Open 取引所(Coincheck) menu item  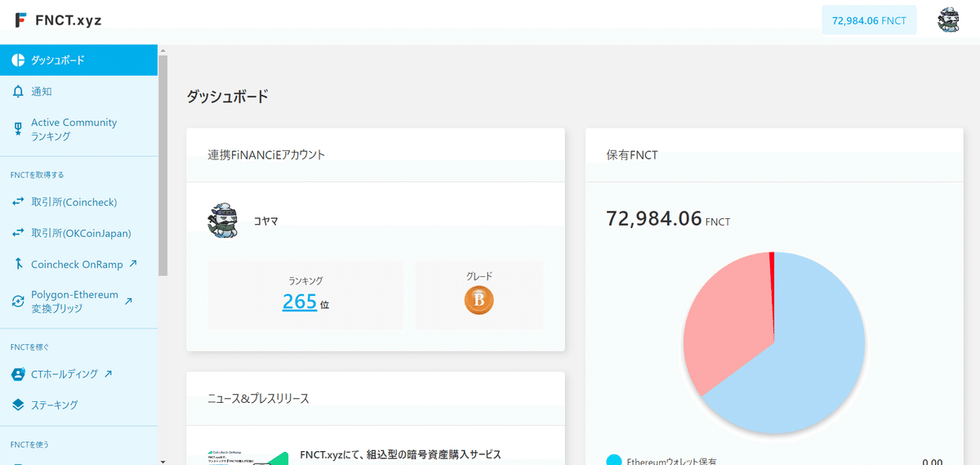(x=78, y=202)
